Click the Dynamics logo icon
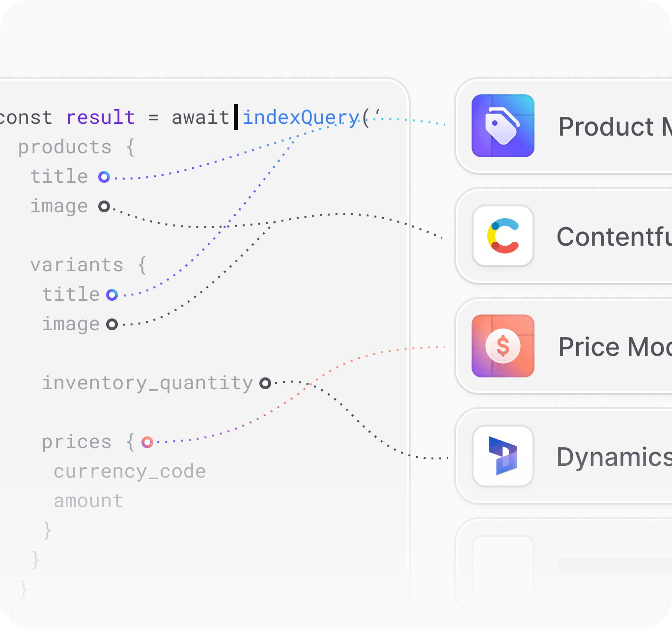The image size is (672, 629). point(503,456)
